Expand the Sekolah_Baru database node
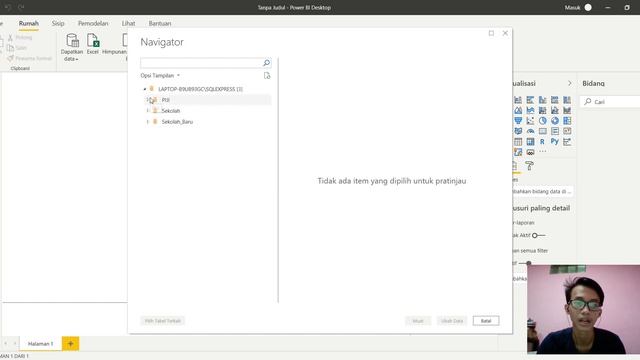This screenshot has width=640, height=360. [148, 122]
